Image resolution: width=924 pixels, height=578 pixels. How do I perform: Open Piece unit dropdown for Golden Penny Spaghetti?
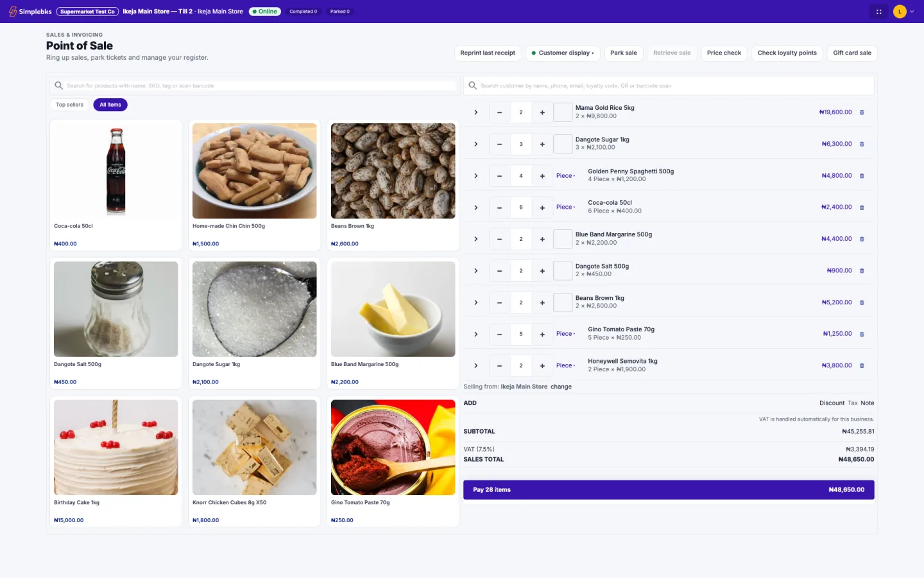coord(565,176)
